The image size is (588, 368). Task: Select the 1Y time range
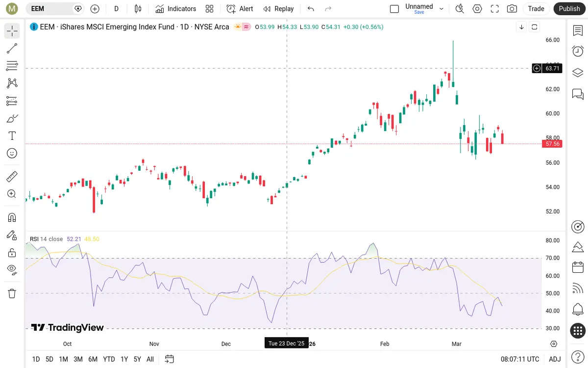(x=124, y=359)
